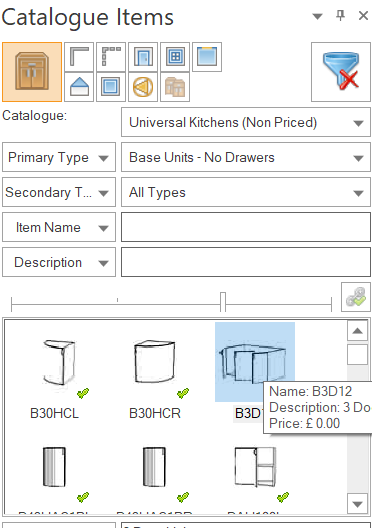Open the All Types dropdown

(246, 192)
